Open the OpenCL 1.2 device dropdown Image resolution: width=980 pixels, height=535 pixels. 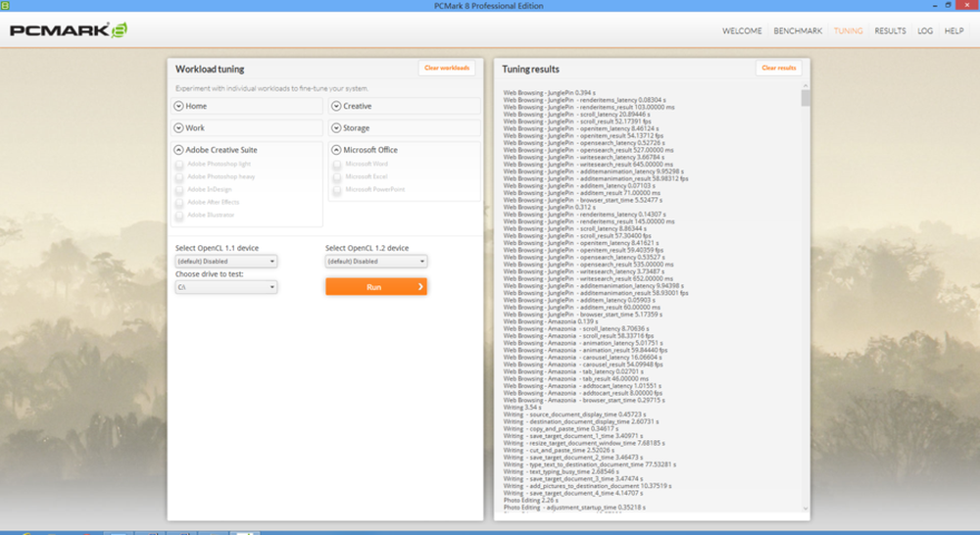point(376,262)
